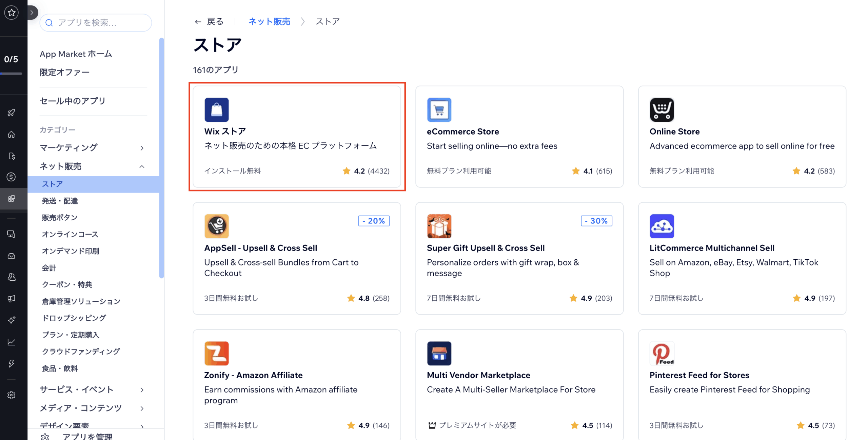Click the アプリを検索 search field

point(96,23)
